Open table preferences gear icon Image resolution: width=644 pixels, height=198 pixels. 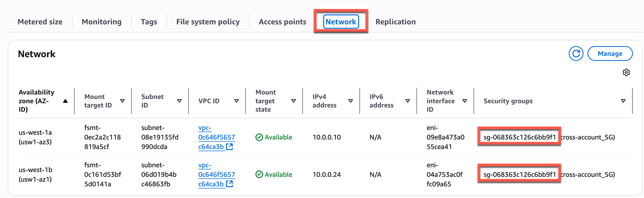tap(626, 72)
